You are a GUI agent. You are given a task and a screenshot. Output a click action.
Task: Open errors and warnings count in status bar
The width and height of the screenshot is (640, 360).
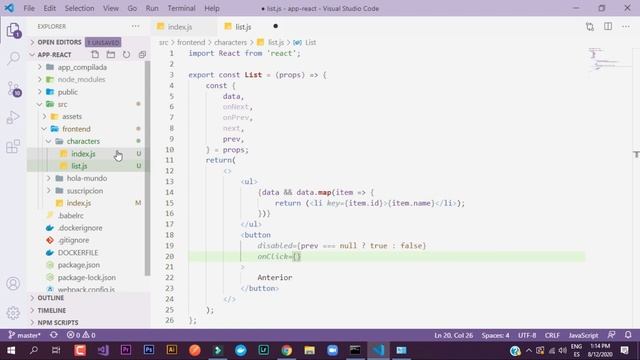click(x=81, y=335)
